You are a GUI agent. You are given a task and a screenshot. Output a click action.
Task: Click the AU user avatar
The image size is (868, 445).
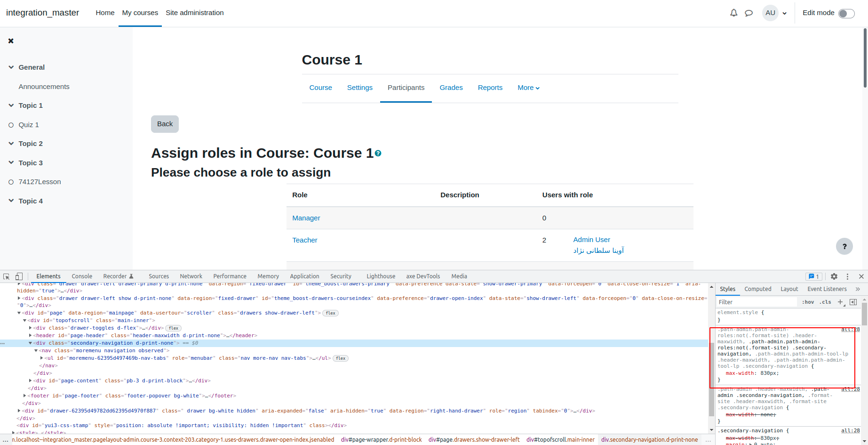coord(770,13)
